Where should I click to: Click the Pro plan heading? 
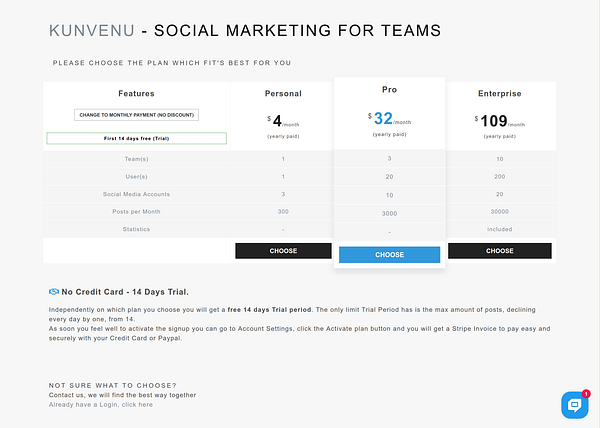coord(390,90)
